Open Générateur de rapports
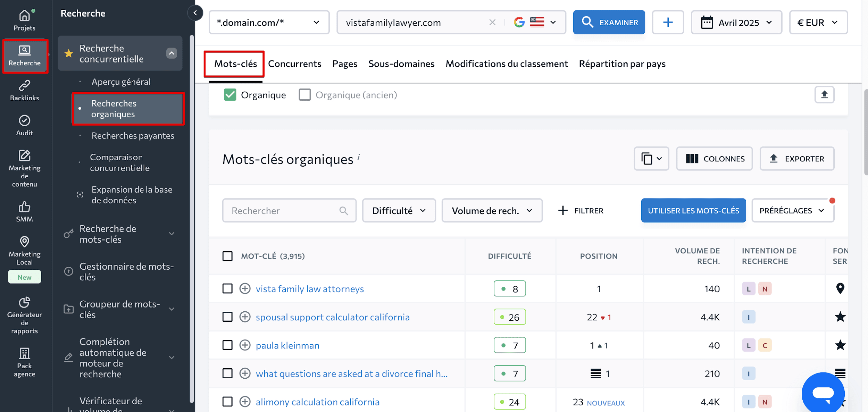Viewport: 868px width, 412px height. coord(24,315)
